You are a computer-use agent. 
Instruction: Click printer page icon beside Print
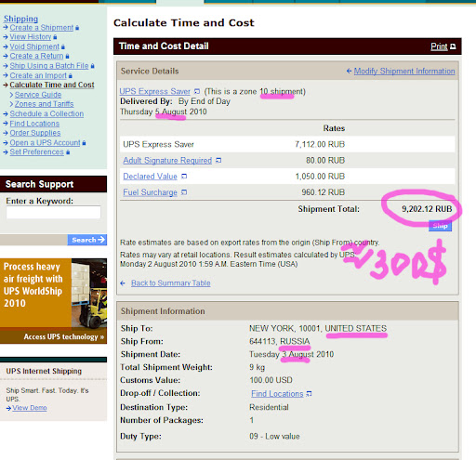[453, 46]
